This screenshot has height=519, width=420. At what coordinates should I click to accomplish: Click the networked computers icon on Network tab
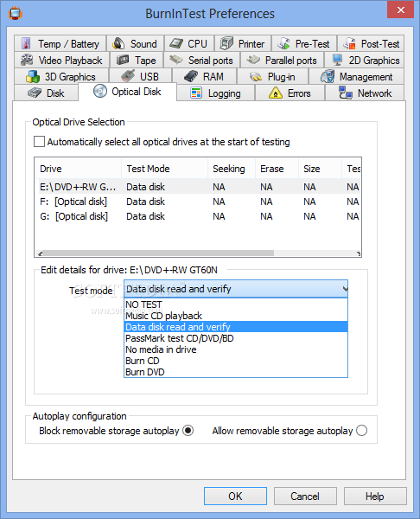(346, 93)
